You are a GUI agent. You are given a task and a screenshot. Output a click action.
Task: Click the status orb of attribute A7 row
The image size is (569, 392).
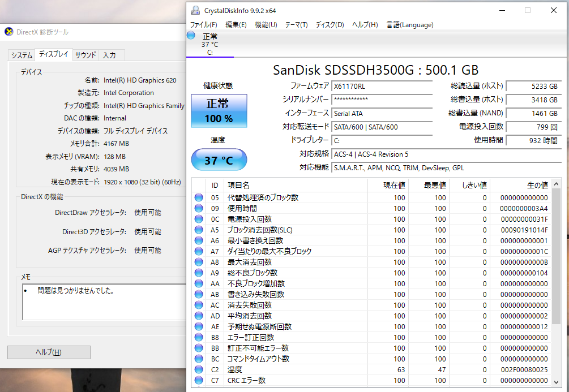(x=199, y=251)
